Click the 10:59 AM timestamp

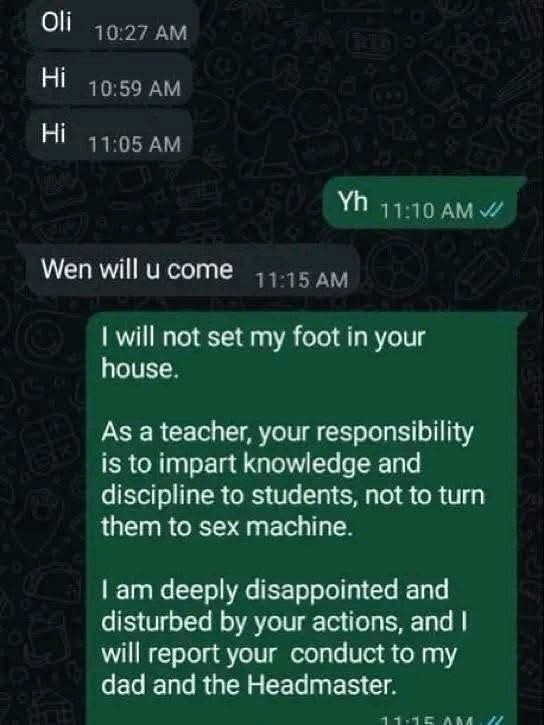[134, 88]
